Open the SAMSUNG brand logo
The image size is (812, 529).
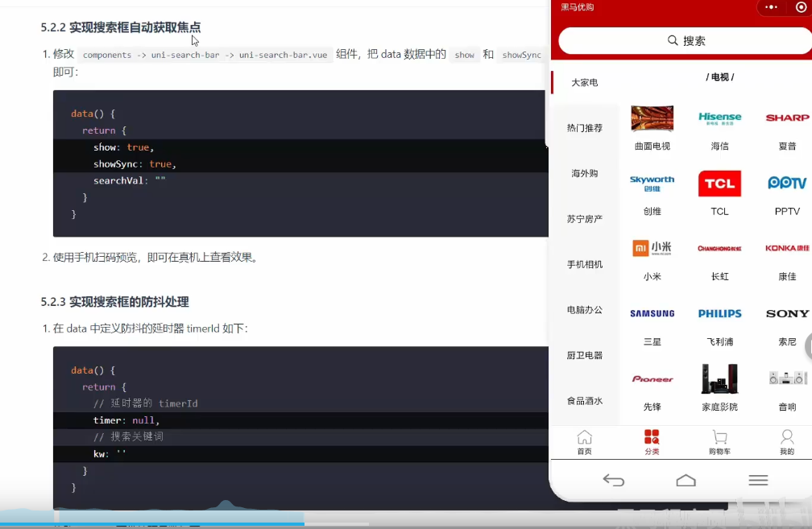pyautogui.click(x=652, y=314)
